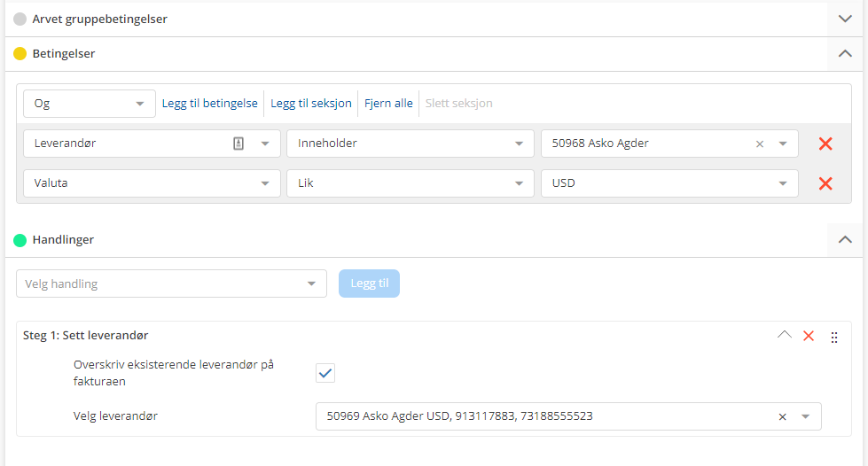The width and height of the screenshot is (868, 466).
Task: Open the Inneholder operator dropdown
Action: [408, 144]
